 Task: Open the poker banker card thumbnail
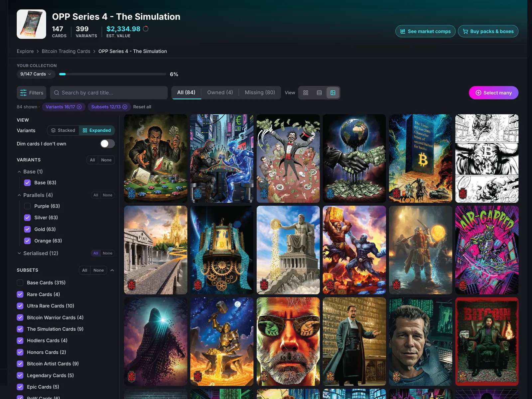[156, 159]
